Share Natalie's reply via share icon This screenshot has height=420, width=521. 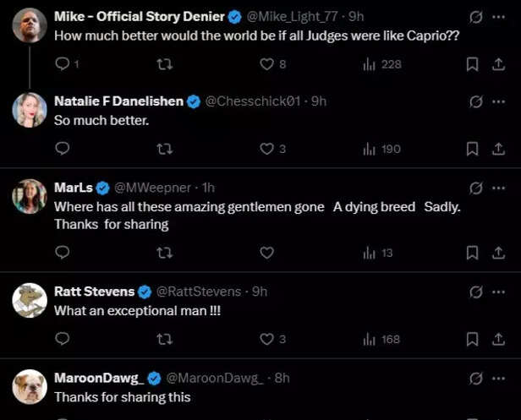click(x=498, y=149)
